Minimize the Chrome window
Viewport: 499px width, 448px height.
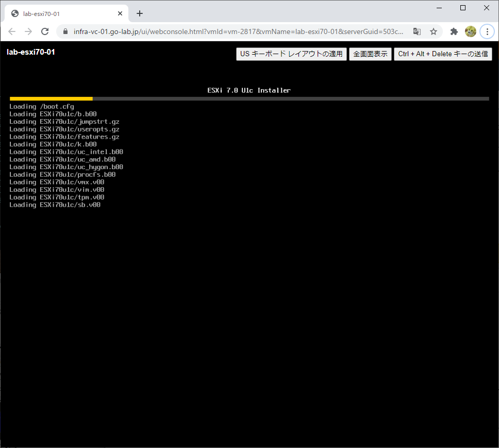(x=439, y=8)
